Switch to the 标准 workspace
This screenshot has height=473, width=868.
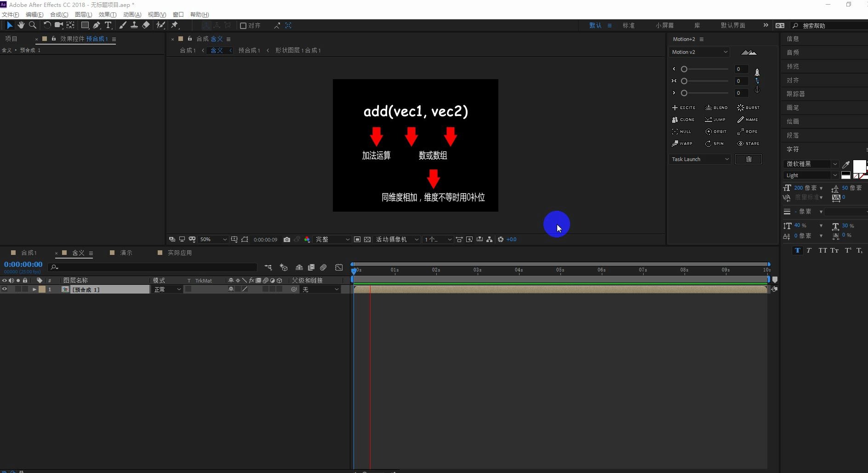tap(628, 25)
